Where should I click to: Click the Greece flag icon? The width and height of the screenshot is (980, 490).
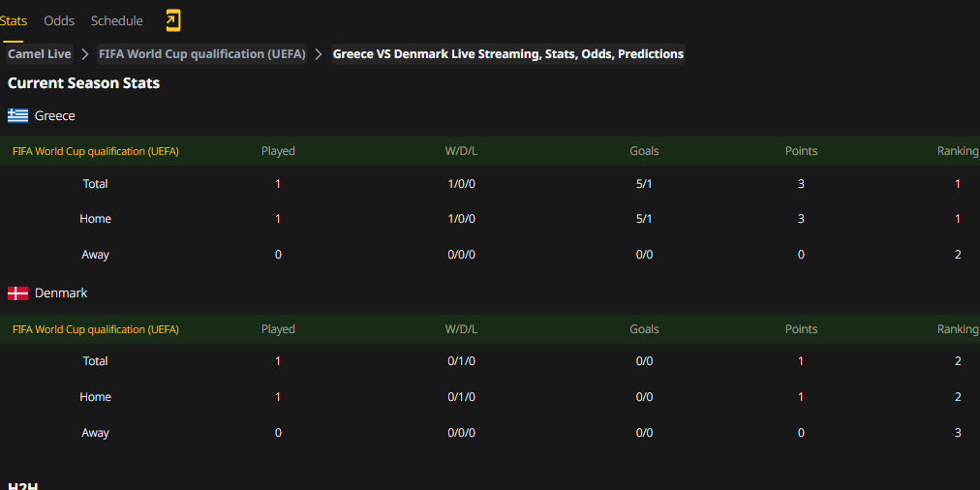tap(18, 115)
